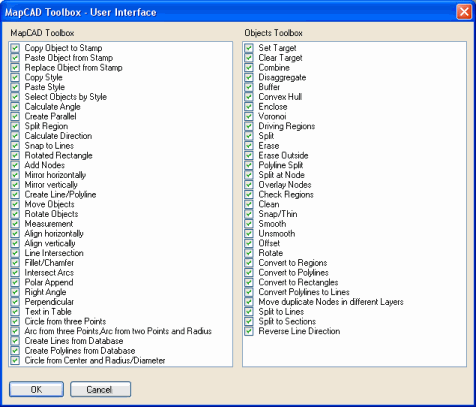Toggle the Offset checkbox

tap(249, 243)
